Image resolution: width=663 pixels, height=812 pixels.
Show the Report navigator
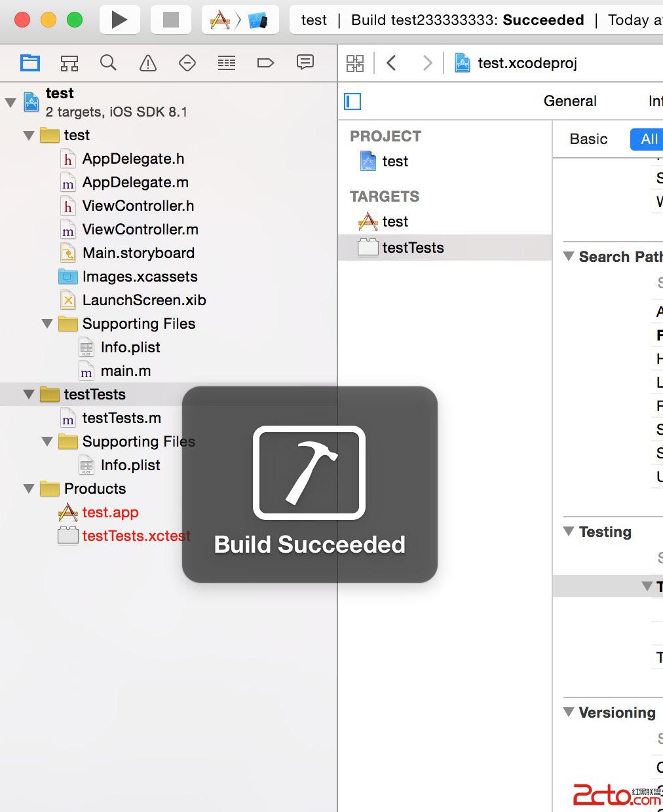(305, 62)
